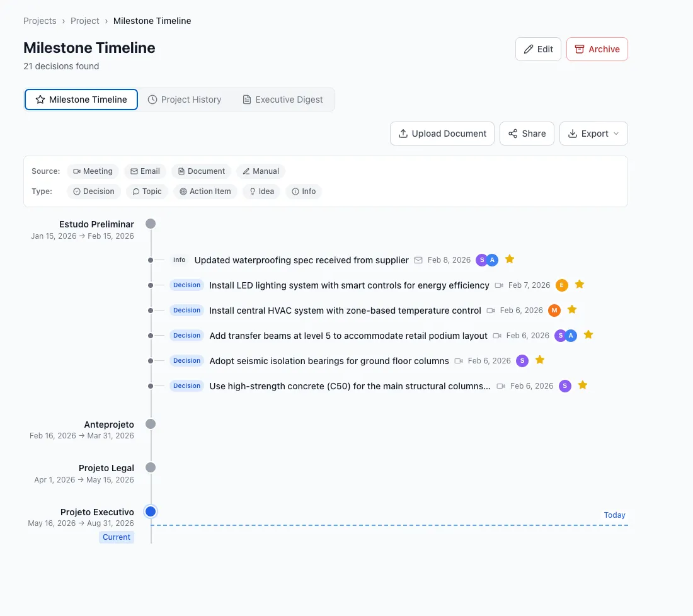Toggle the Action Item type filter

[205, 191]
